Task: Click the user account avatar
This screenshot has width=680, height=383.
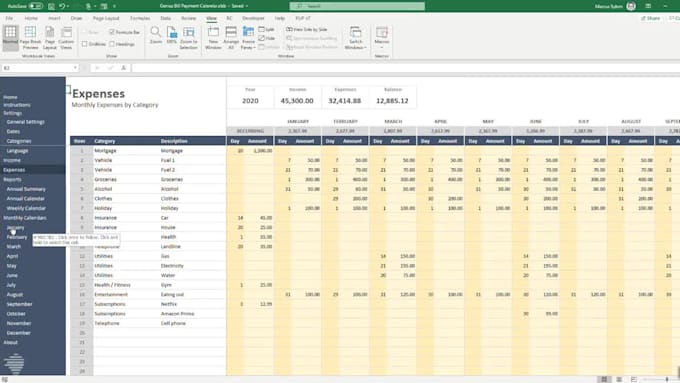Action: tap(631, 6)
